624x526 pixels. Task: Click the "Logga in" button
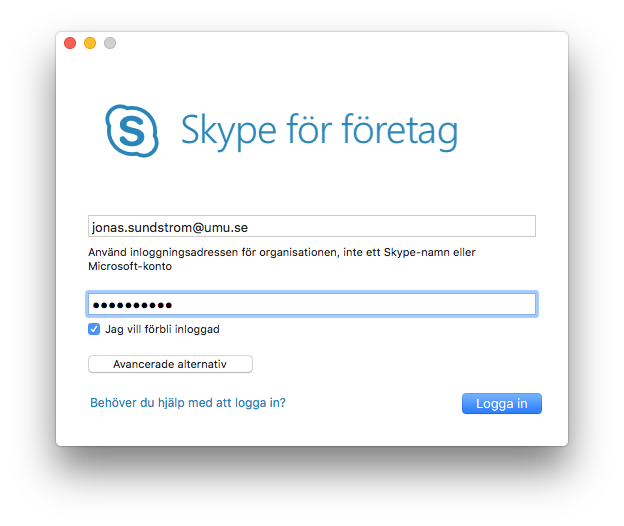502,403
